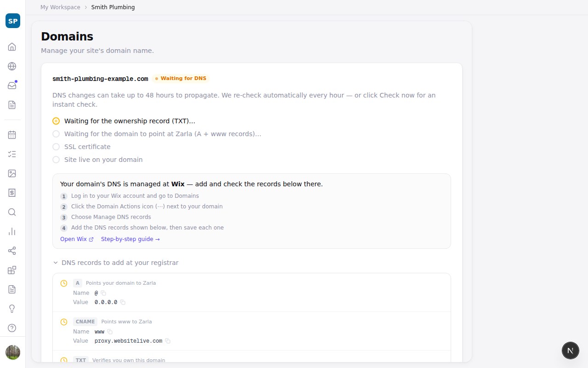Click the CNAME record type badge
Screen dimensions: 588x368
pyautogui.click(x=85, y=322)
